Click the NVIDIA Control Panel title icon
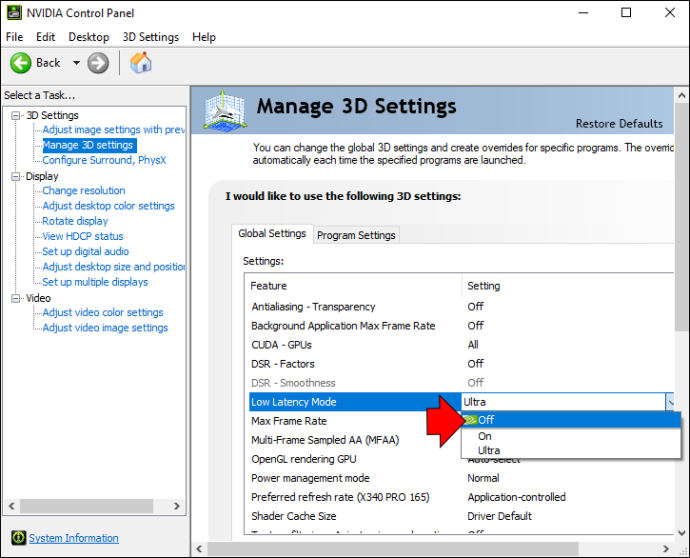The image size is (690, 558). click(14, 13)
